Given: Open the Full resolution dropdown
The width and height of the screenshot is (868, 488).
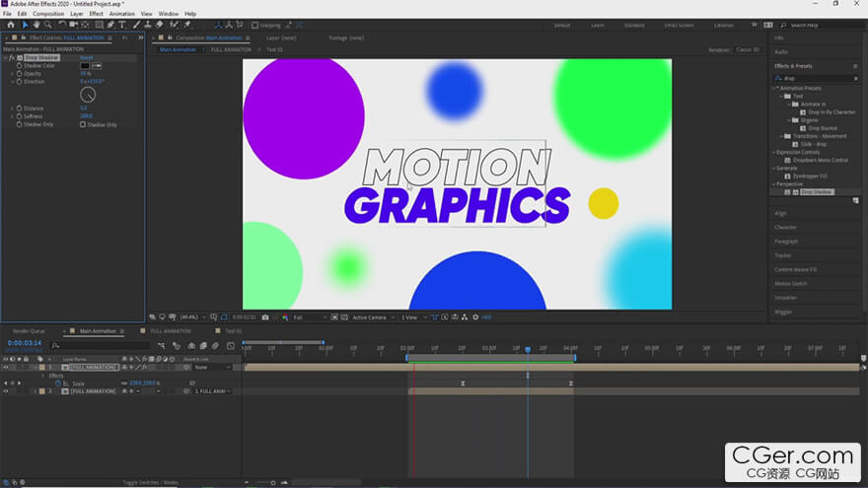Looking at the screenshot, I should point(309,317).
